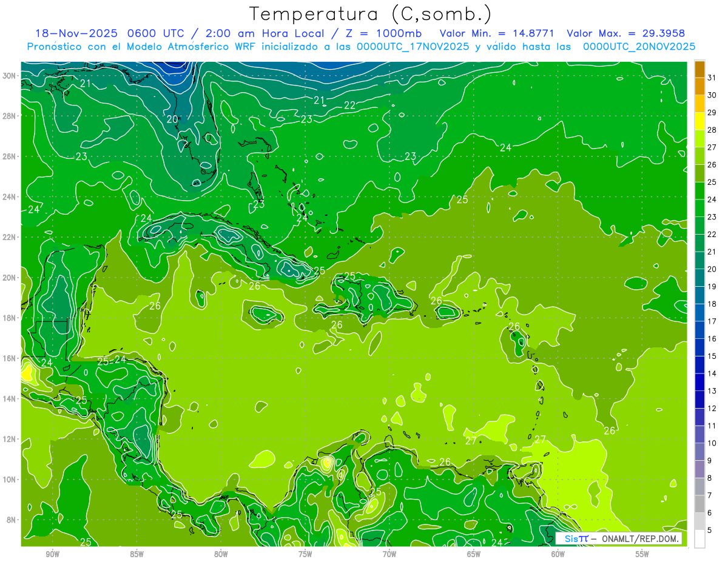
Task: Click the '80W' longitude axis label
Action: click(221, 554)
